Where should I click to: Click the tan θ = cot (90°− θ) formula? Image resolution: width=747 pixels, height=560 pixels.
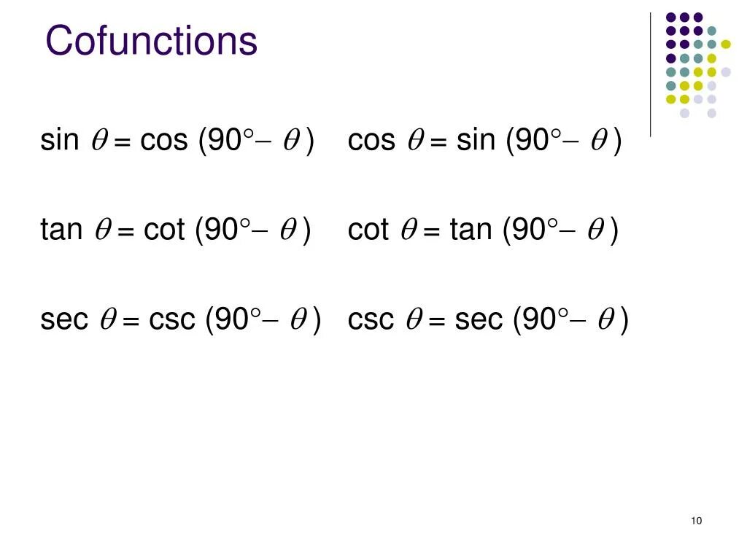coord(176,230)
